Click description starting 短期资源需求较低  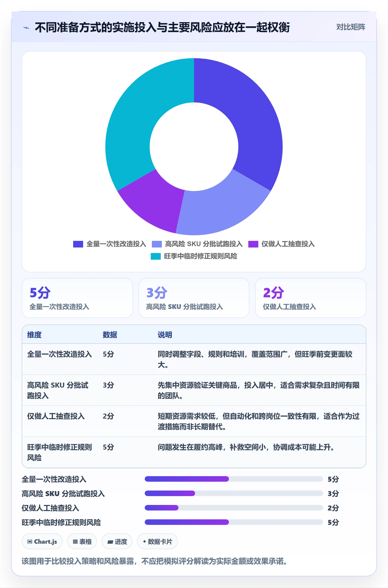[x=259, y=421]
